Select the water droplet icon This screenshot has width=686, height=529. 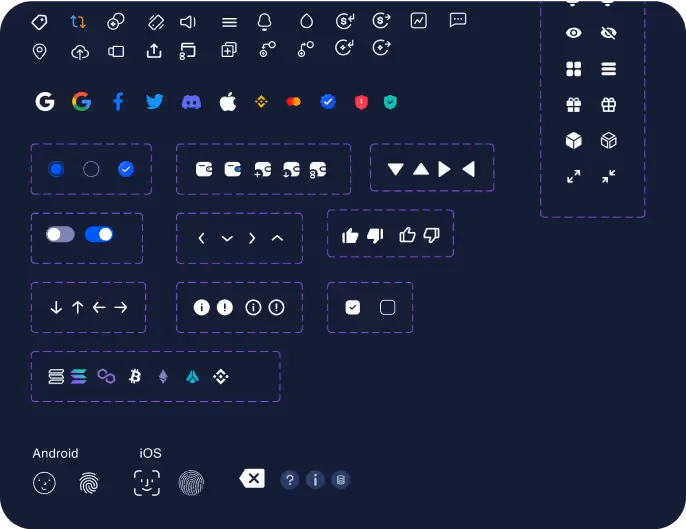click(x=307, y=21)
